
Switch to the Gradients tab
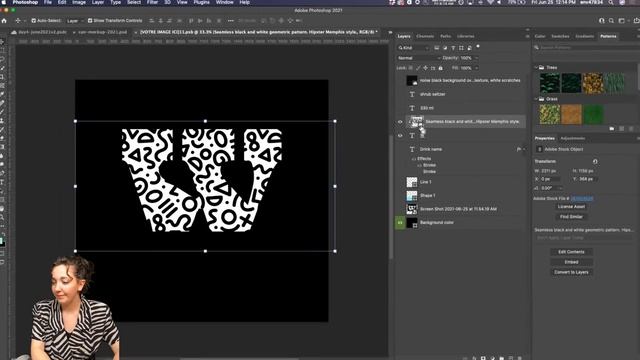click(584, 36)
